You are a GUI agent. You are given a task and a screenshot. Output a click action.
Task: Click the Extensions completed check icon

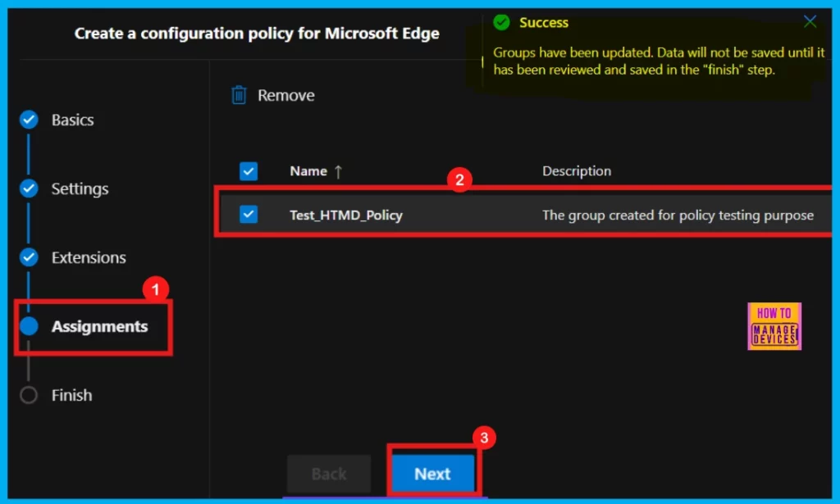click(x=29, y=257)
